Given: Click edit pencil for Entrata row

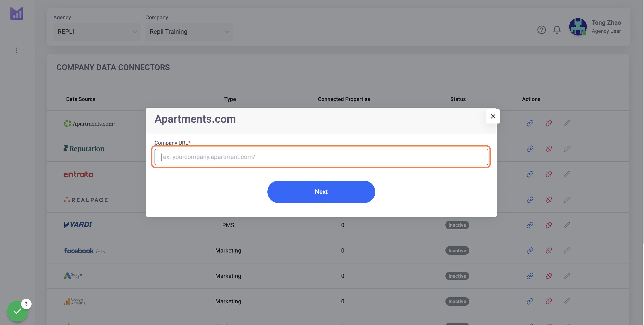Looking at the screenshot, I should pos(566,174).
